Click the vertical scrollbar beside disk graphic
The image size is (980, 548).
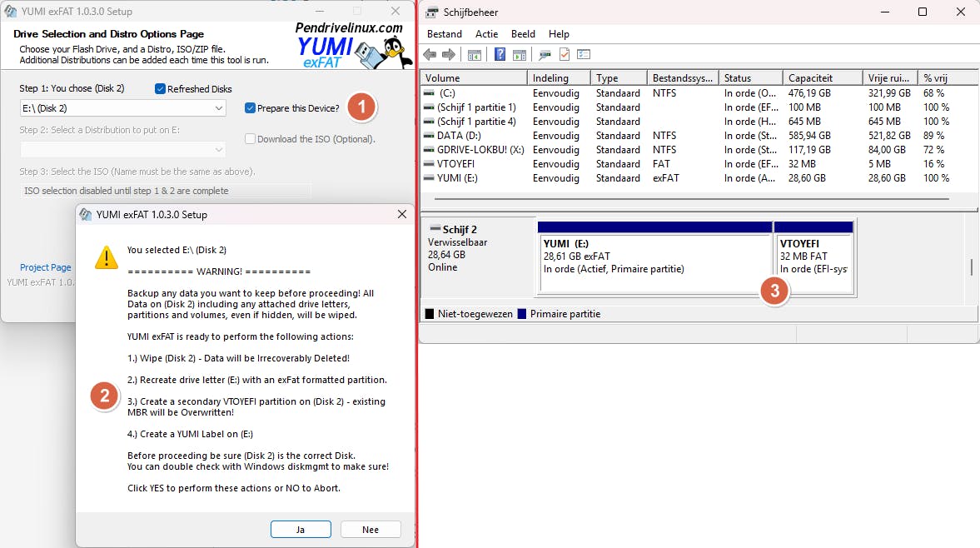tap(972, 267)
